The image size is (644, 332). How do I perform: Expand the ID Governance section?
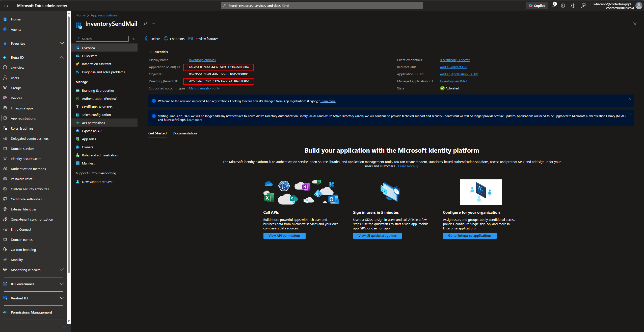pos(62,284)
